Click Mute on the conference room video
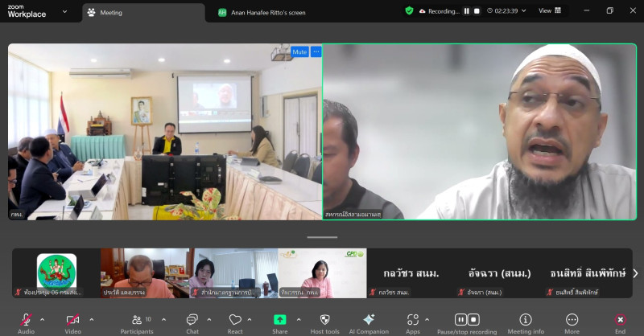The width and height of the screenshot is (644, 336). (299, 51)
